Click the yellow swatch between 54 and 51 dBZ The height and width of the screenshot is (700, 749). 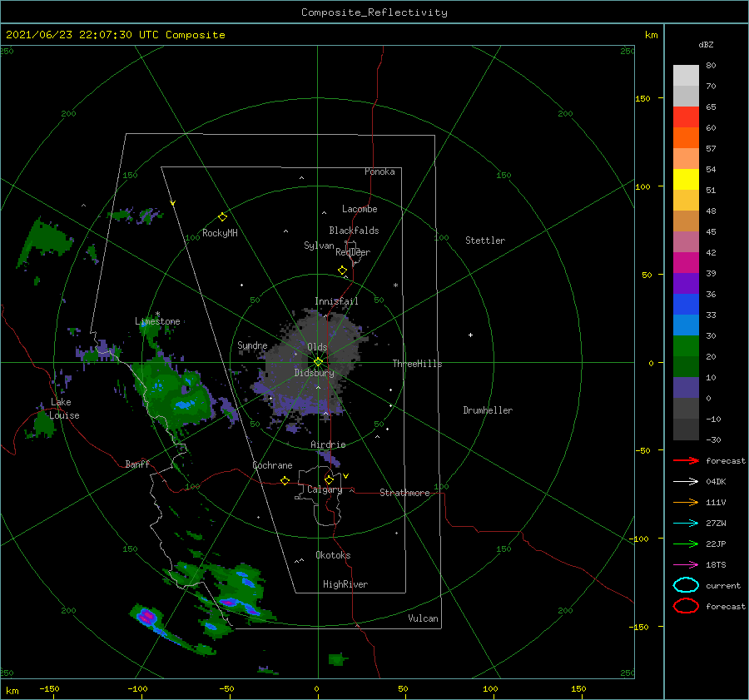pyautogui.click(x=686, y=179)
